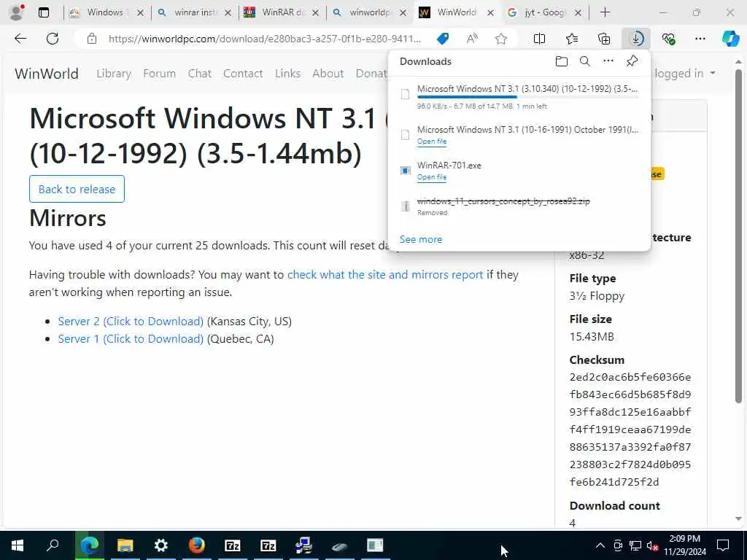The height and width of the screenshot is (560, 747).
Task: Open the Favorites list icon
Action: pos(572,39)
